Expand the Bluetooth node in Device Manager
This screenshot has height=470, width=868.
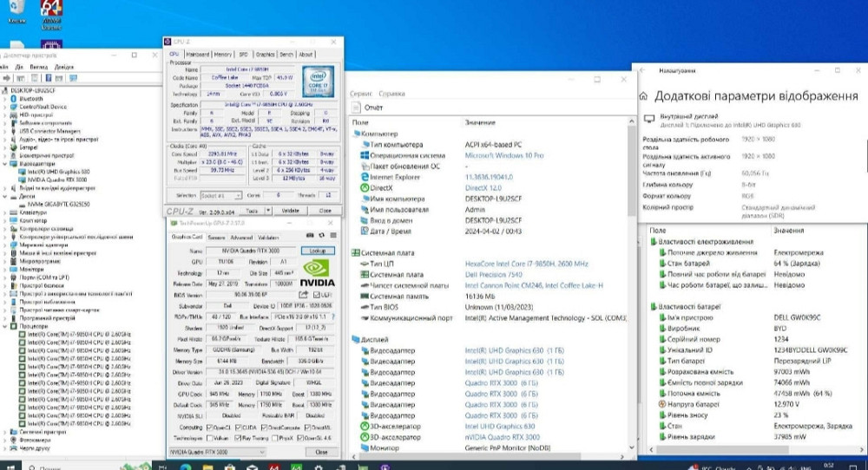[x=5, y=99]
